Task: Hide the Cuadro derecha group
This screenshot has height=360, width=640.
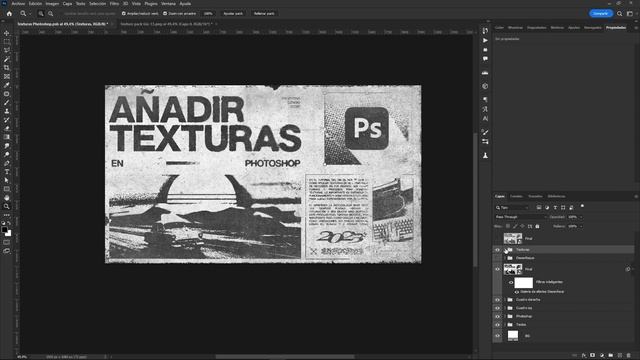Action: [x=497, y=300]
